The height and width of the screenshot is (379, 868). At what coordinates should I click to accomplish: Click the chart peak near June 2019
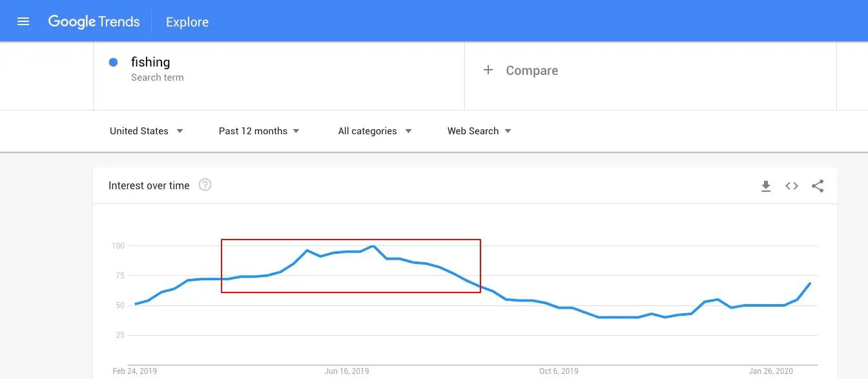point(373,246)
